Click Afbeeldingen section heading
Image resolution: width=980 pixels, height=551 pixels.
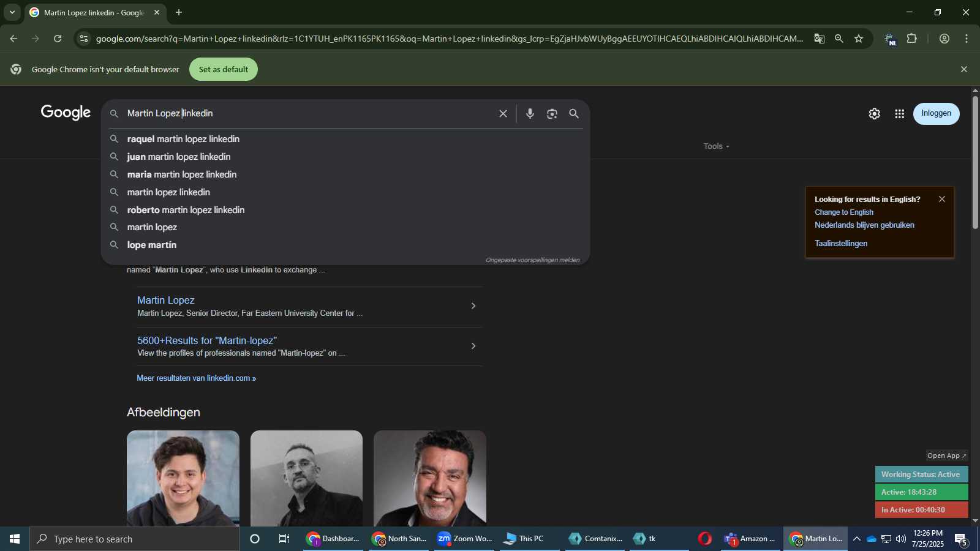point(164,413)
